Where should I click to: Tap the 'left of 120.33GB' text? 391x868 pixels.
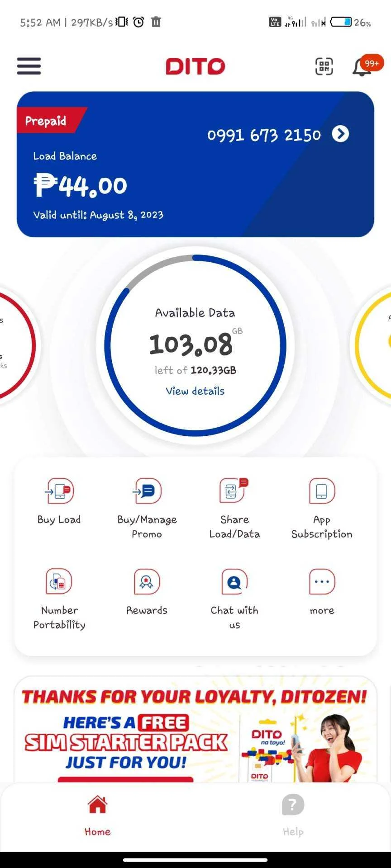click(195, 370)
